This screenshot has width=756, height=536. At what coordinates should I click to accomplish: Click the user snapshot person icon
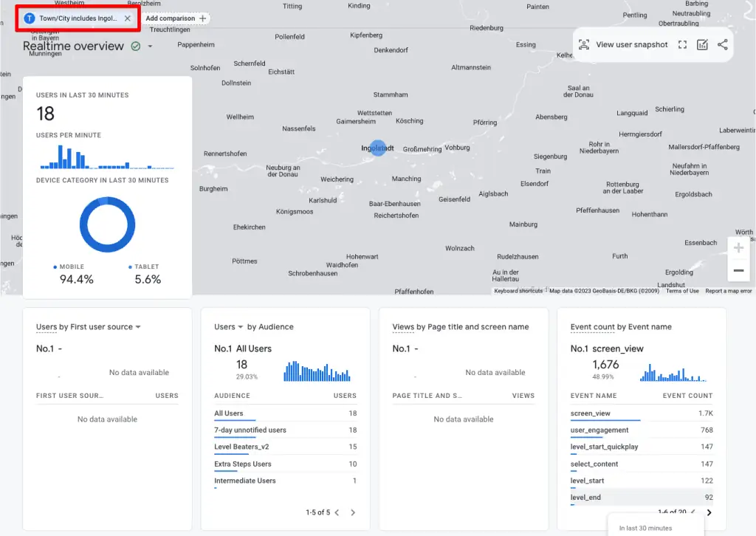click(x=583, y=44)
